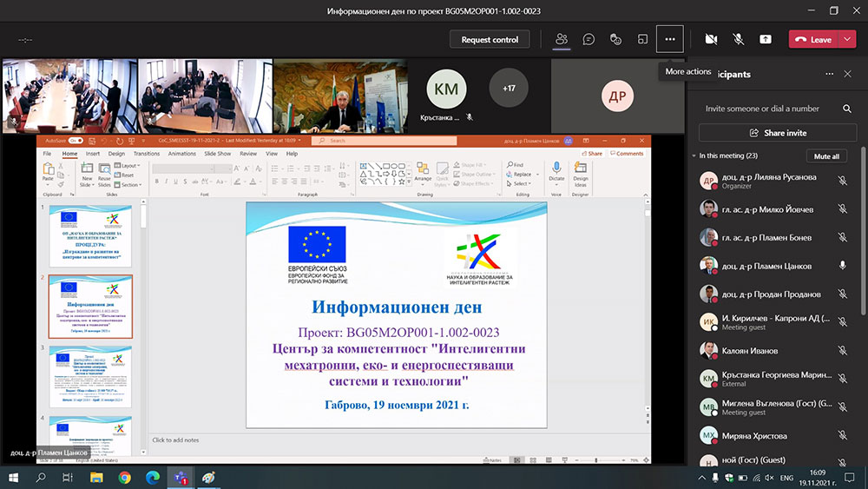Open reactions icon in Teams toolbar

pos(615,39)
